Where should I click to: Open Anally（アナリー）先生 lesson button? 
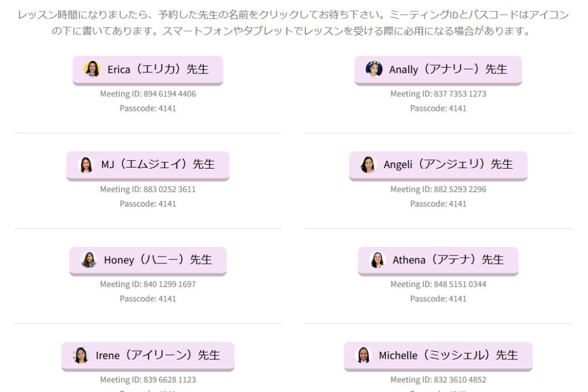point(448,70)
